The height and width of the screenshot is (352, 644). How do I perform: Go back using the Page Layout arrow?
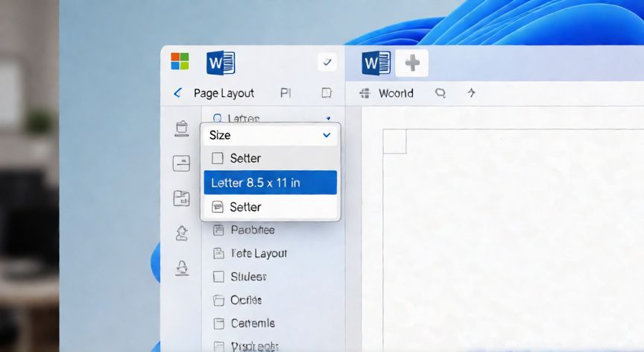click(x=177, y=92)
